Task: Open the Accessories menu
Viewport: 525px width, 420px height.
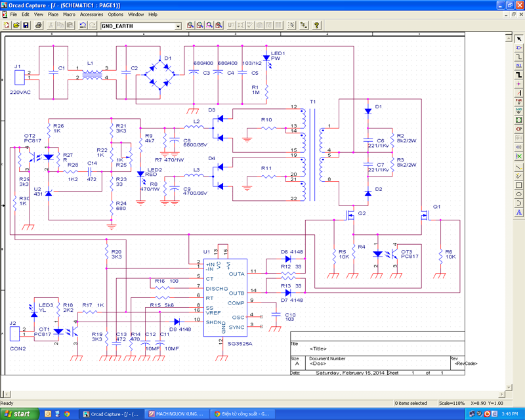Action: pyautogui.click(x=91, y=14)
